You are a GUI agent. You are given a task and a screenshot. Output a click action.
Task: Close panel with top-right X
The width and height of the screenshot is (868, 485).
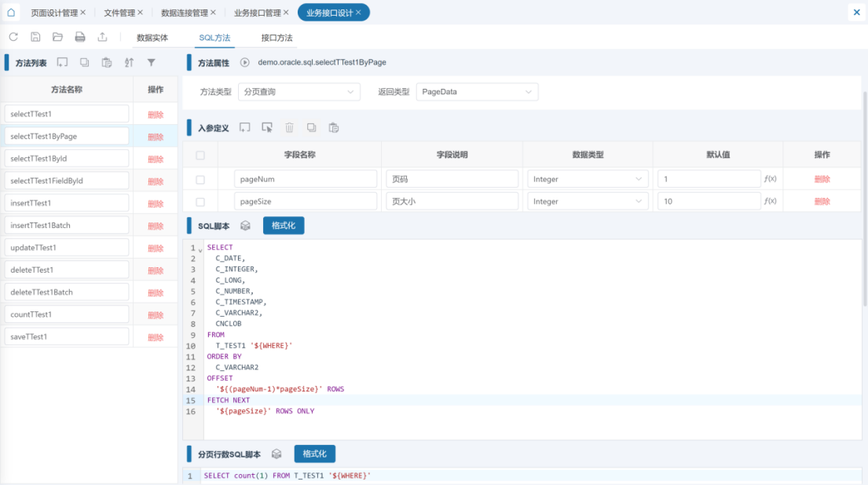856,12
